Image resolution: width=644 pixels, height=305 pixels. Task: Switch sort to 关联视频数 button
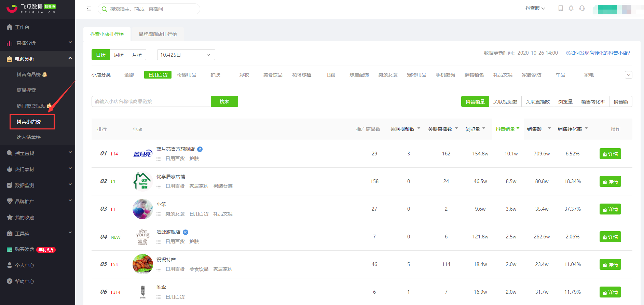pyautogui.click(x=505, y=101)
